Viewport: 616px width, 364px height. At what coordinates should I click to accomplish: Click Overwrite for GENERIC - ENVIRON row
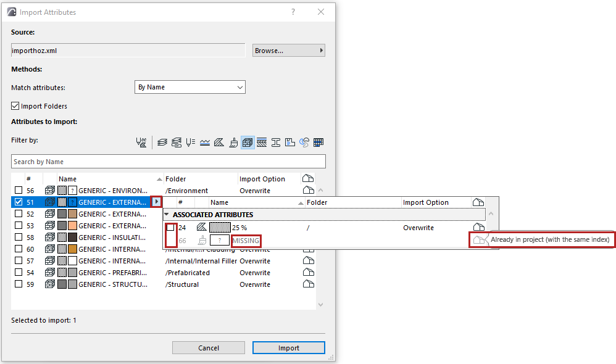[255, 191]
